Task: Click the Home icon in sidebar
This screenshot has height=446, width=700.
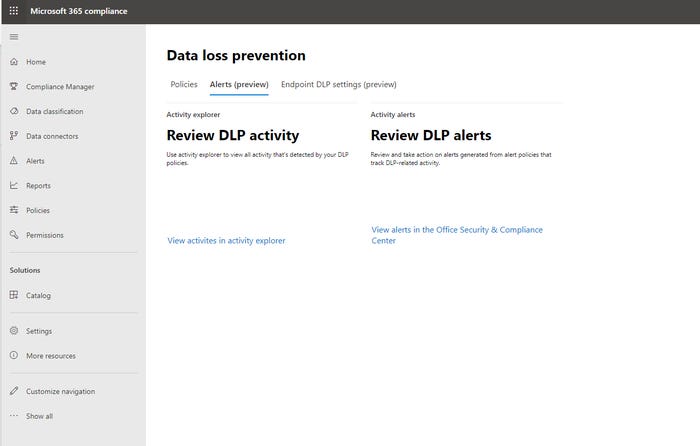Action: [14, 62]
